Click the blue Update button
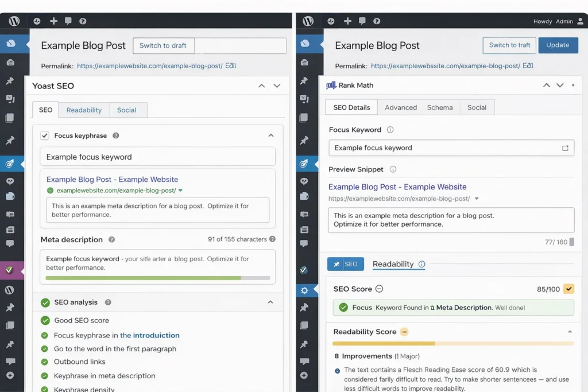Screen dimensions: 588x392 tap(558, 45)
